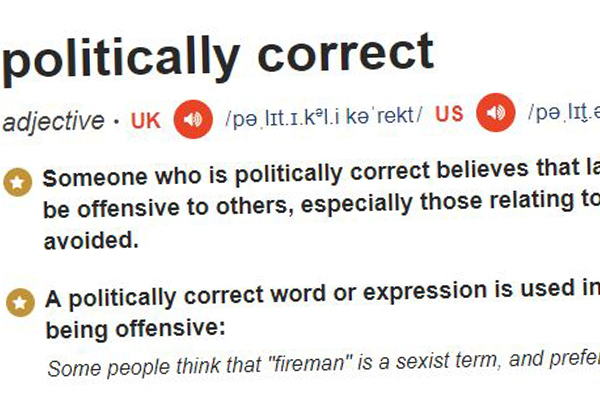
Task: Click the "A politically correct word" definition
Action: 190,298
